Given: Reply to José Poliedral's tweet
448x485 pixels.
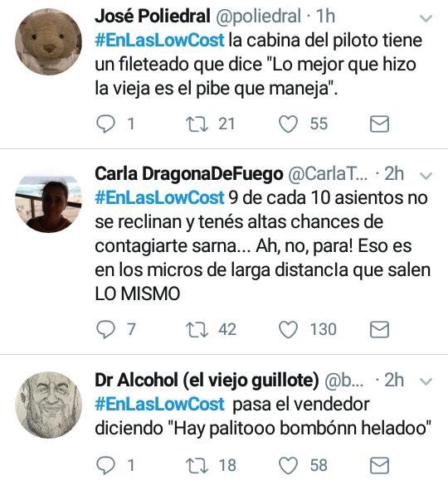Looking at the screenshot, I should [x=105, y=124].
